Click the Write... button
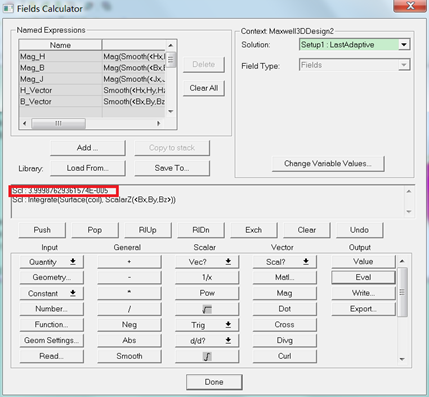This screenshot has height=397, width=429. coord(363,293)
